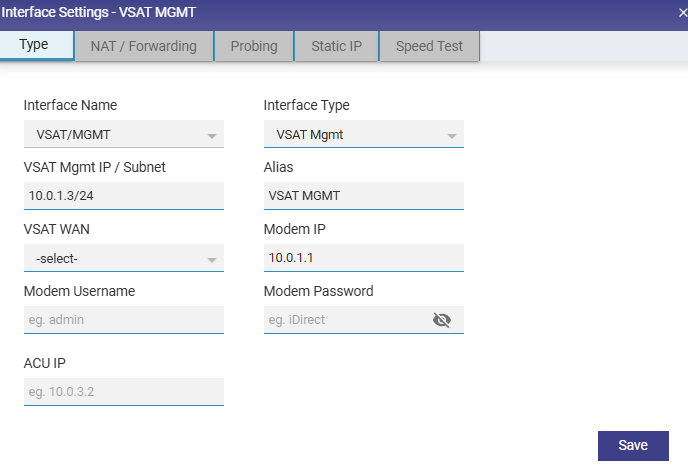Image resolution: width=688 pixels, height=467 pixels.
Task: Click the Modem Password input field
Action: tap(345, 320)
